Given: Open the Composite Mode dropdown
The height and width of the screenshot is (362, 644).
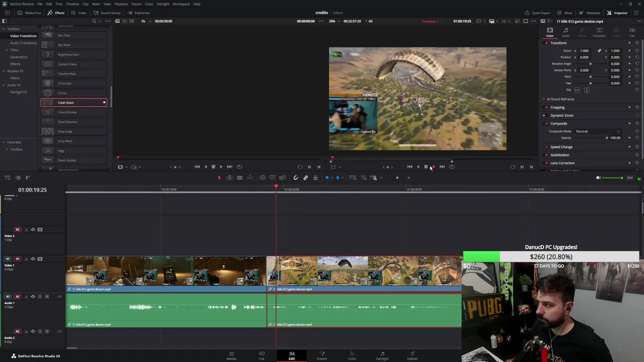Looking at the screenshot, I should pyautogui.click(x=598, y=131).
